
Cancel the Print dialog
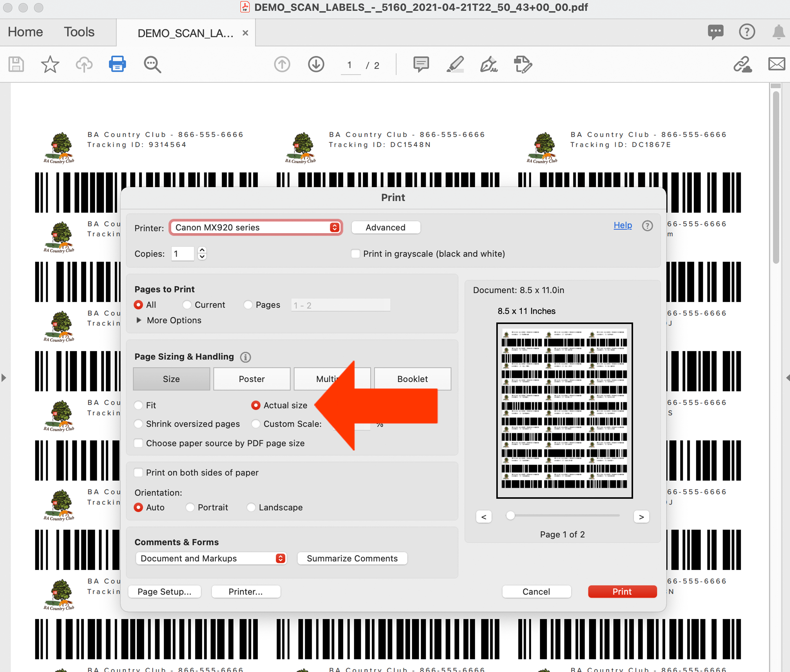(536, 592)
